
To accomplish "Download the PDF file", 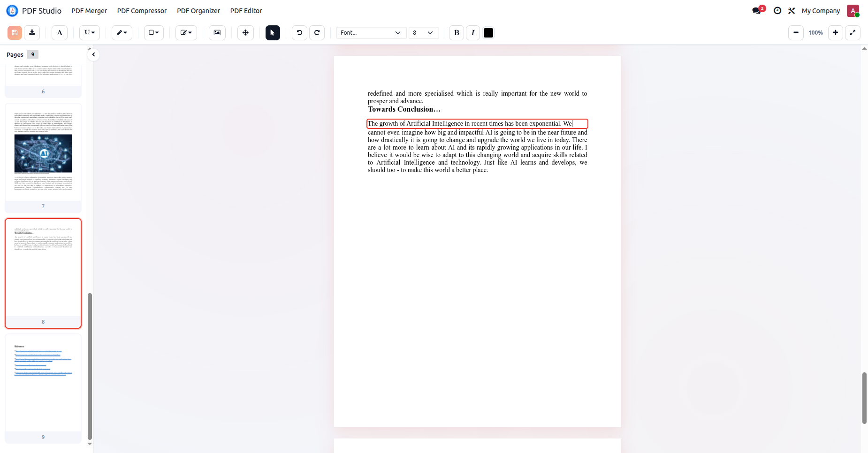I will [x=32, y=33].
